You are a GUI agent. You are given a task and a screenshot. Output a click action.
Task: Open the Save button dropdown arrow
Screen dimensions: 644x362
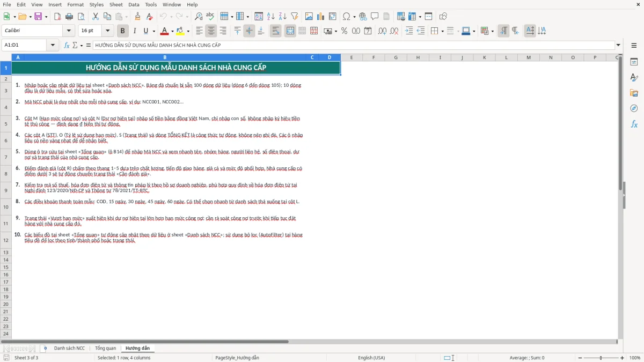46,17
